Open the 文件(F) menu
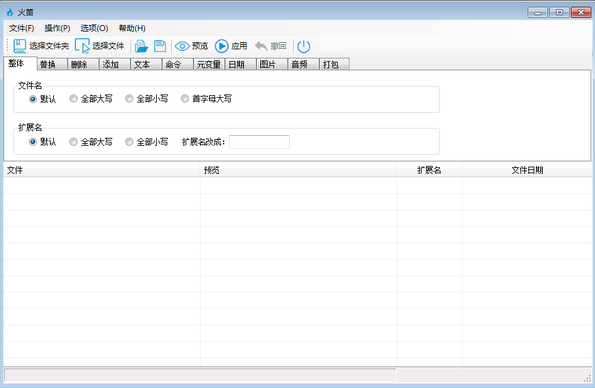 [22, 28]
